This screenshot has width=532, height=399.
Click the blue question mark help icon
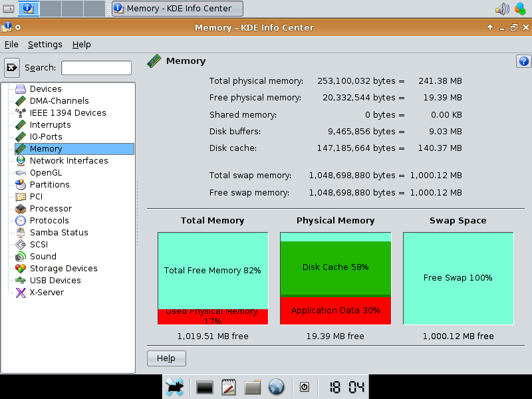point(523,61)
